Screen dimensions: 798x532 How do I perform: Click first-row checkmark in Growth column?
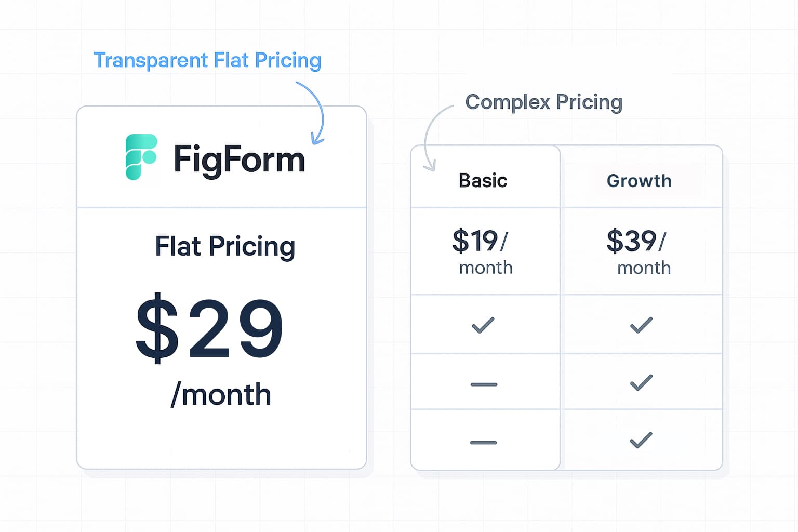point(641,325)
